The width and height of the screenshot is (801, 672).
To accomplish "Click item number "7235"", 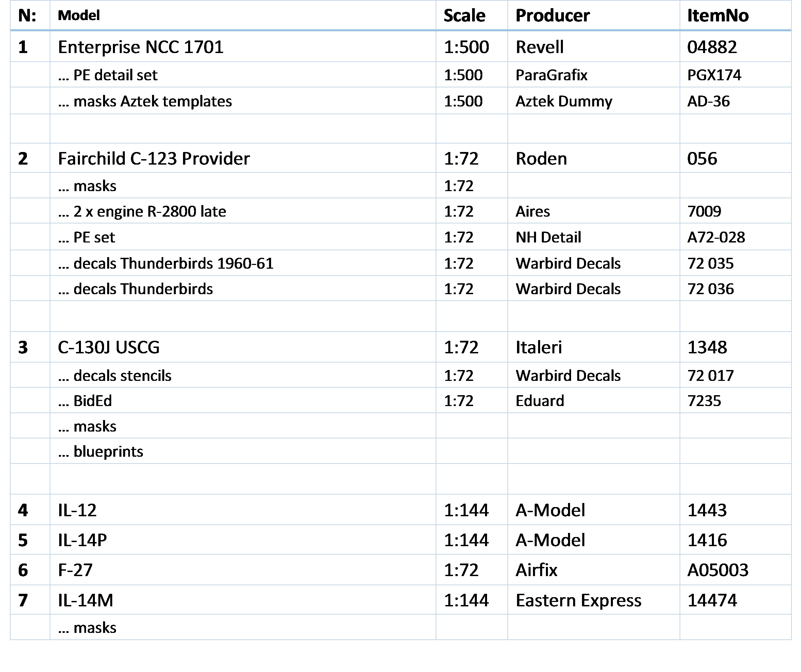I will [x=704, y=401].
